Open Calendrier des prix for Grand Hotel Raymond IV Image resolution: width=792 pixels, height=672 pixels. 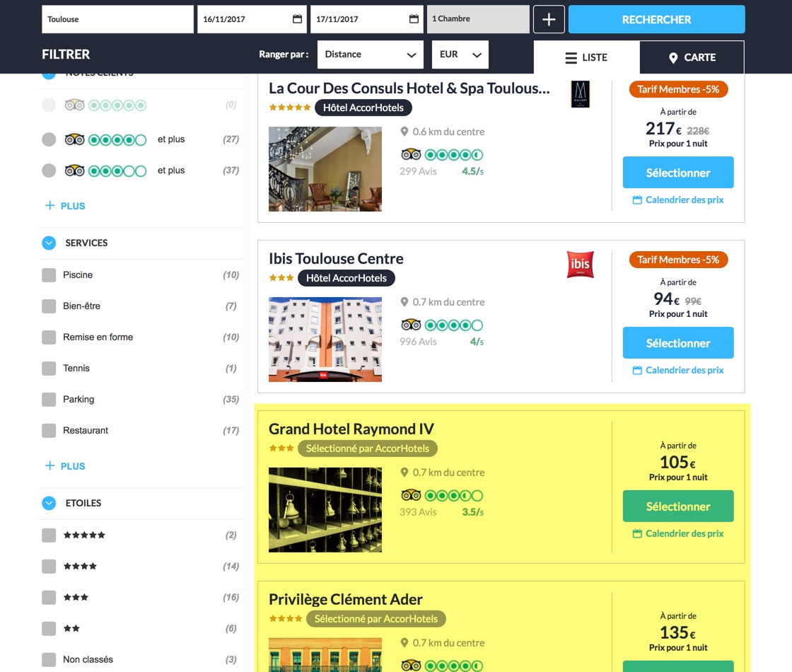pos(678,533)
